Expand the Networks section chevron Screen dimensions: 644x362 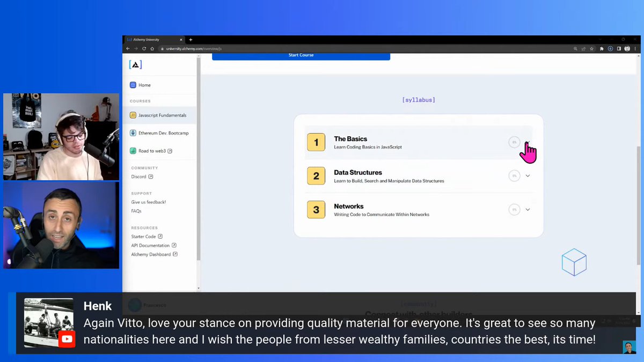click(x=528, y=210)
